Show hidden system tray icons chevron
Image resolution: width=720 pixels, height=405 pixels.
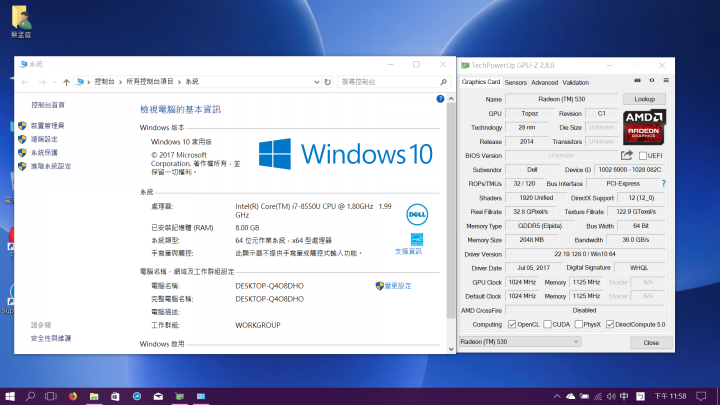[x=557, y=396]
